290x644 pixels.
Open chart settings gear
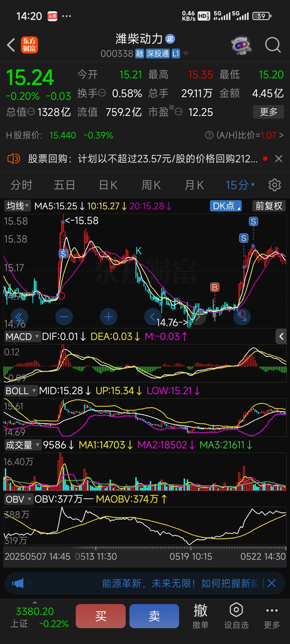pyautogui.click(x=274, y=185)
